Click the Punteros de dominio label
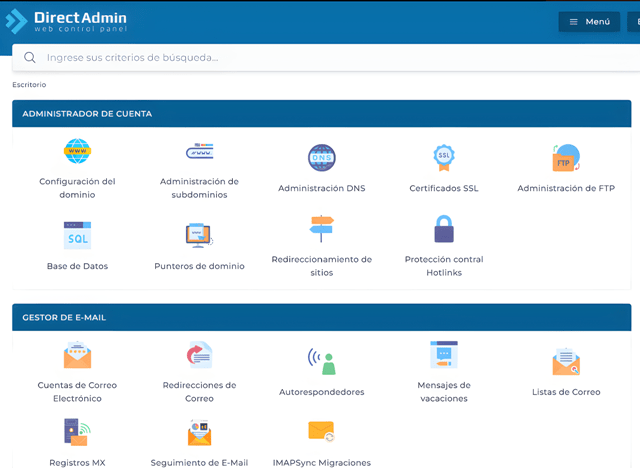Viewport: 640px width, 468px height. (199, 266)
